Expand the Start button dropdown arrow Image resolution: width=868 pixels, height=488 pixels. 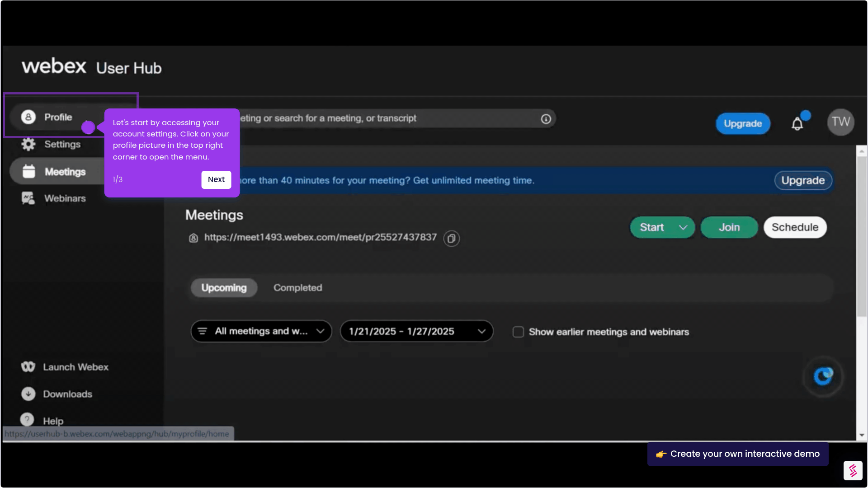(x=683, y=227)
